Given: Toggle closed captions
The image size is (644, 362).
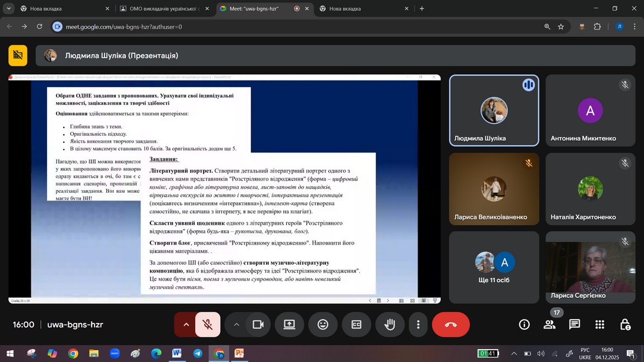Looking at the screenshot, I should point(356,325).
